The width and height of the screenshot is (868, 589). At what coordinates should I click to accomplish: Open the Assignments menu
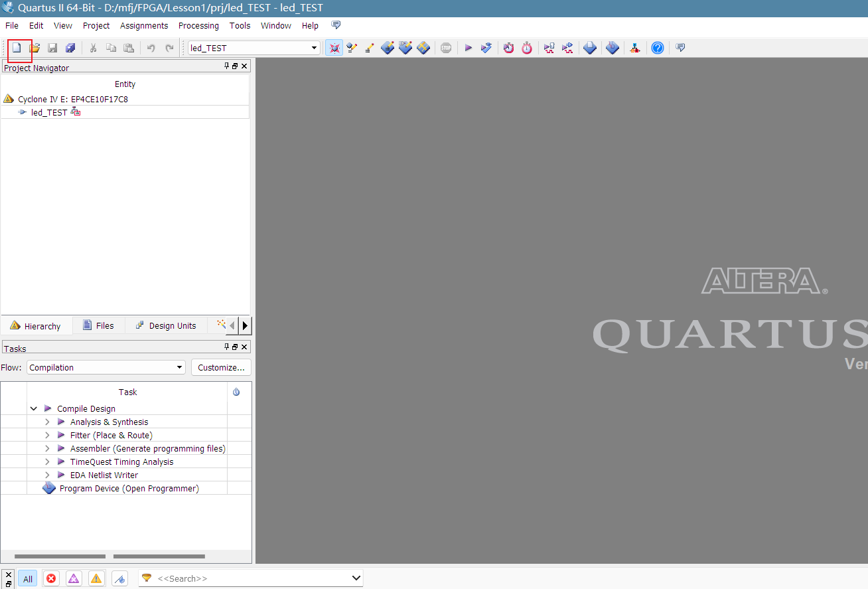point(144,25)
